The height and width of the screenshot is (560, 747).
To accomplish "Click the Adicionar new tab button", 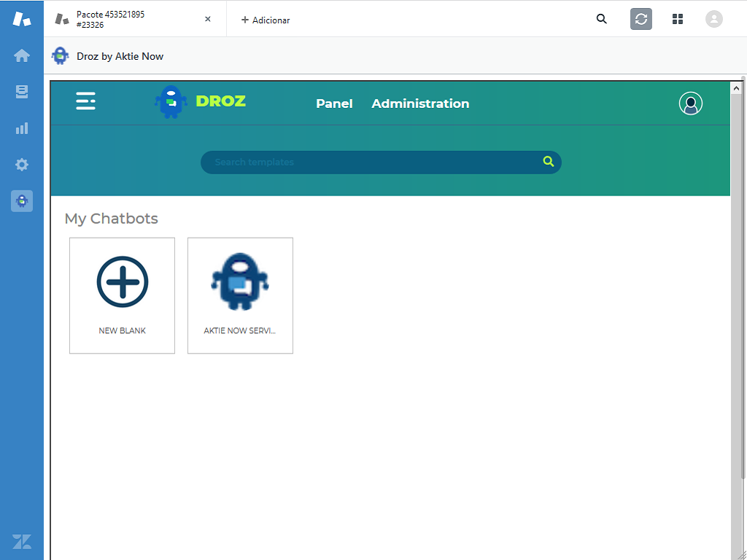I will pyautogui.click(x=266, y=20).
